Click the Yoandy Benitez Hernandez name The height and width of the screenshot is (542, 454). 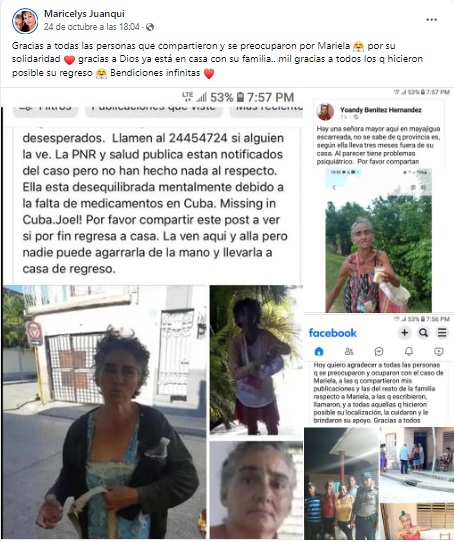[x=381, y=110]
